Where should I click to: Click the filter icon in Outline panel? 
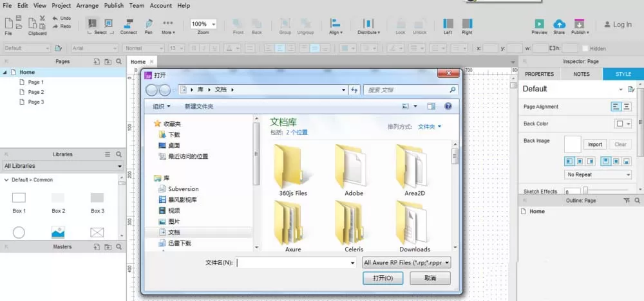coord(627,201)
